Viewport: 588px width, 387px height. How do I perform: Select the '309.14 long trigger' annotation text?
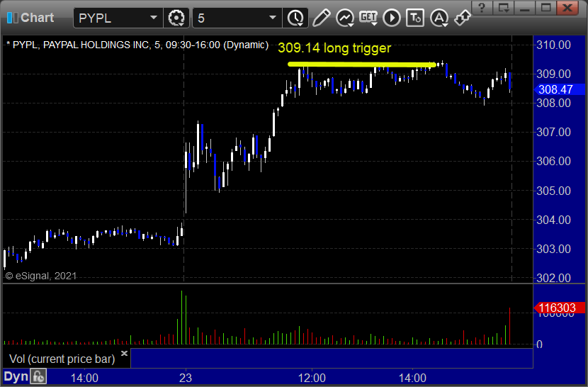[x=334, y=48]
